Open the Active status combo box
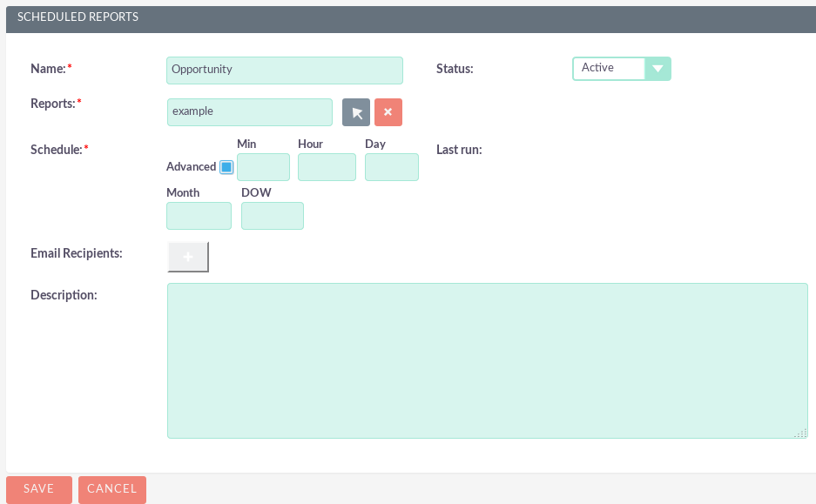The width and height of the screenshot is (816, 504). coord(609,69)
